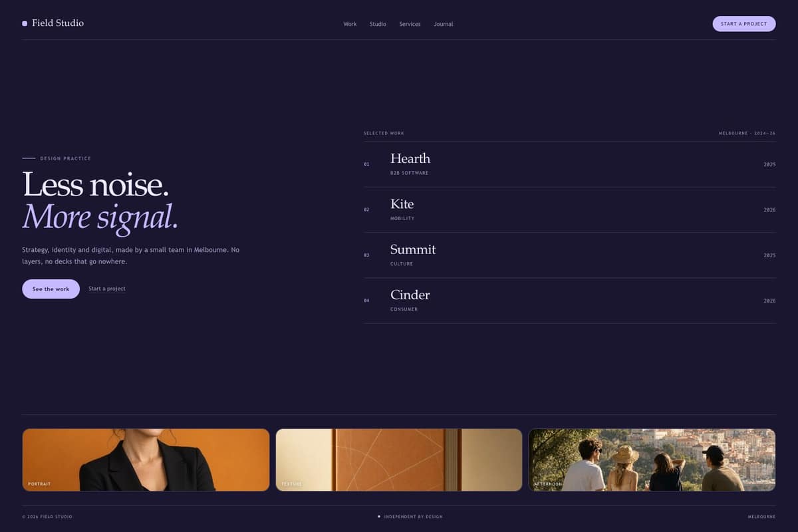The width and height of the screenshot is (798, 532).
Task: Click the Portrait thumbnail image
Action: click(x=146, y=460)
